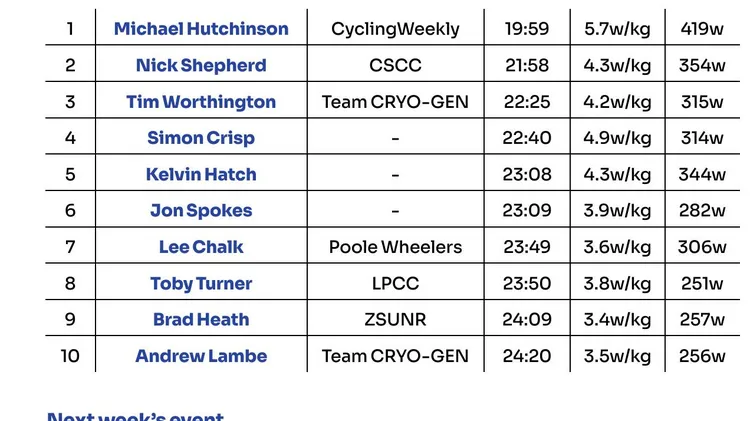Viewport: 750px width, 421px height.
Task: Select the Poole Wheelers team cell
Action: tap(395, 247)
